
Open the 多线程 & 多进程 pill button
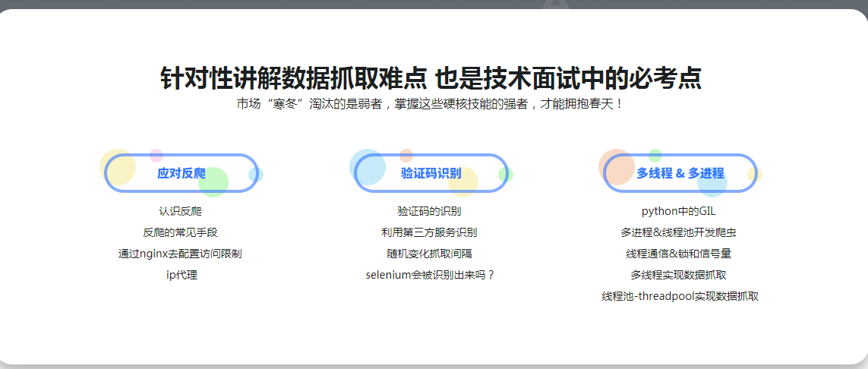[680, 173]
